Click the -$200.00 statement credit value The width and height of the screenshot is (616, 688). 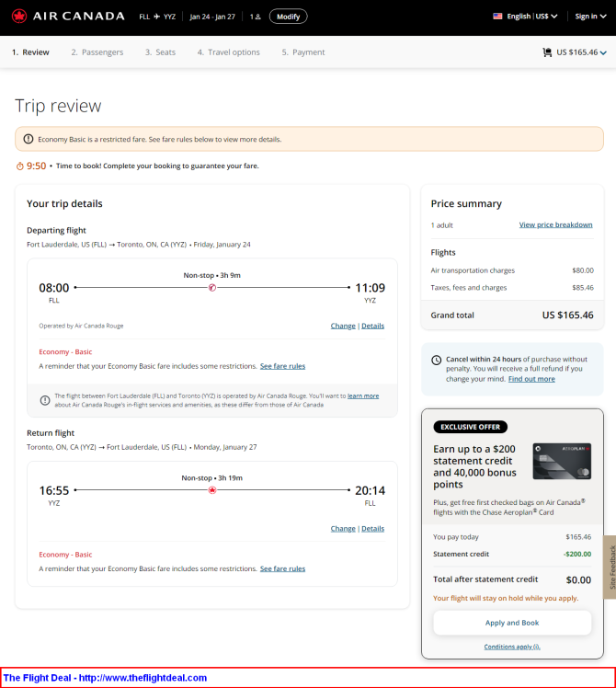pyautogui.click(x=577, y=555)
